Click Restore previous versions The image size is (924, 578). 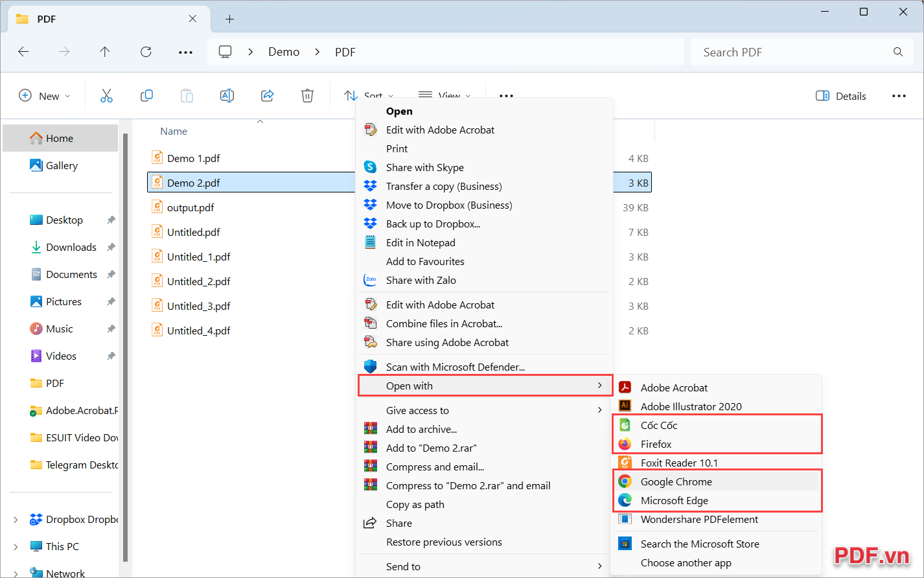[485, 542]
